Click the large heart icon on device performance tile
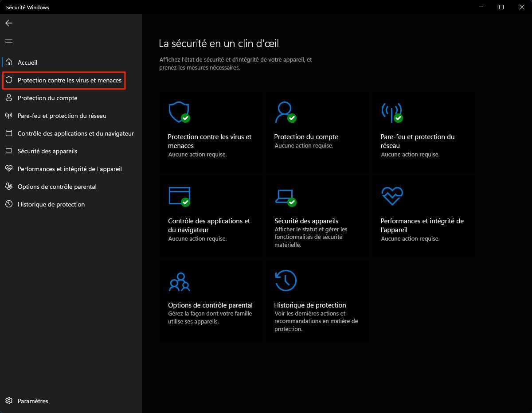 [392, 196]
